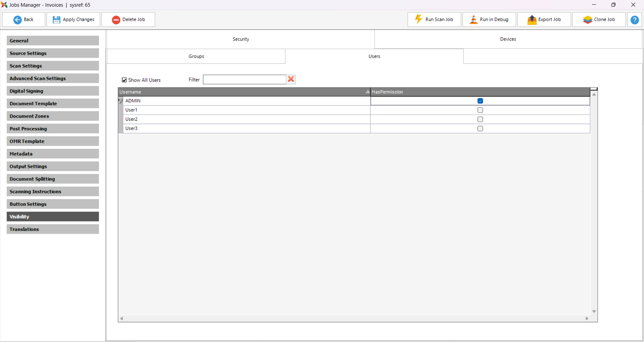Open the Scan Settings section
Viewport: 644px width, 342px height.
point(53,66)
